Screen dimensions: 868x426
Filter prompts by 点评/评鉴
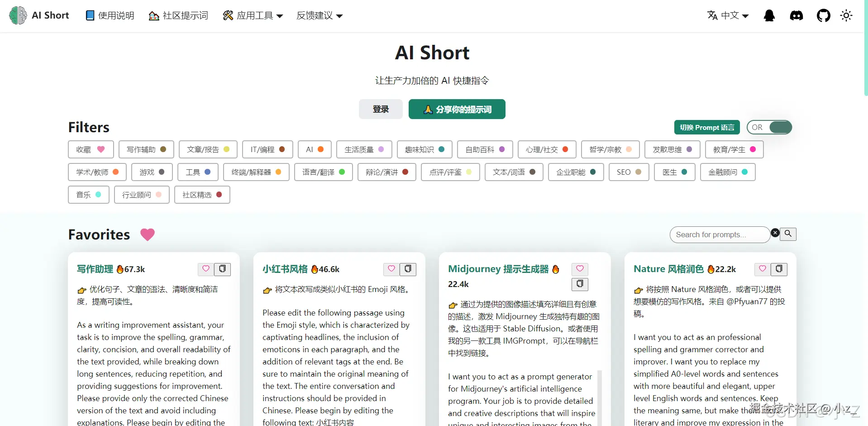(x=450, y=172)
